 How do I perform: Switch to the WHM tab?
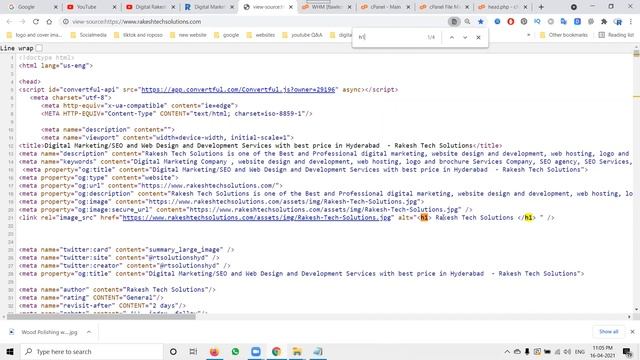pyautogui.click(x=327, y=7)
